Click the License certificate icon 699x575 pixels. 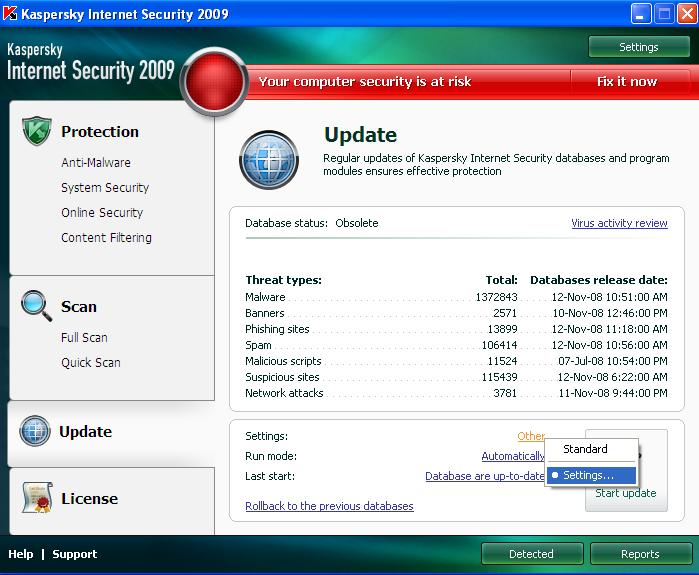pyautogui.click(x=37, y=497)
